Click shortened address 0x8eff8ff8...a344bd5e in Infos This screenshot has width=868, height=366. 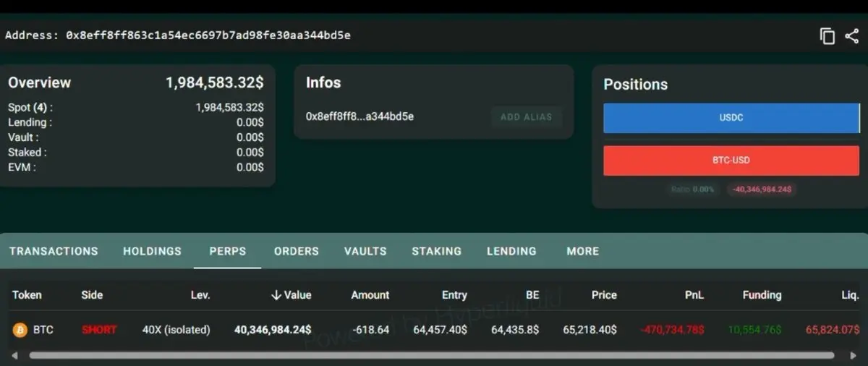[x=359, y=116]
